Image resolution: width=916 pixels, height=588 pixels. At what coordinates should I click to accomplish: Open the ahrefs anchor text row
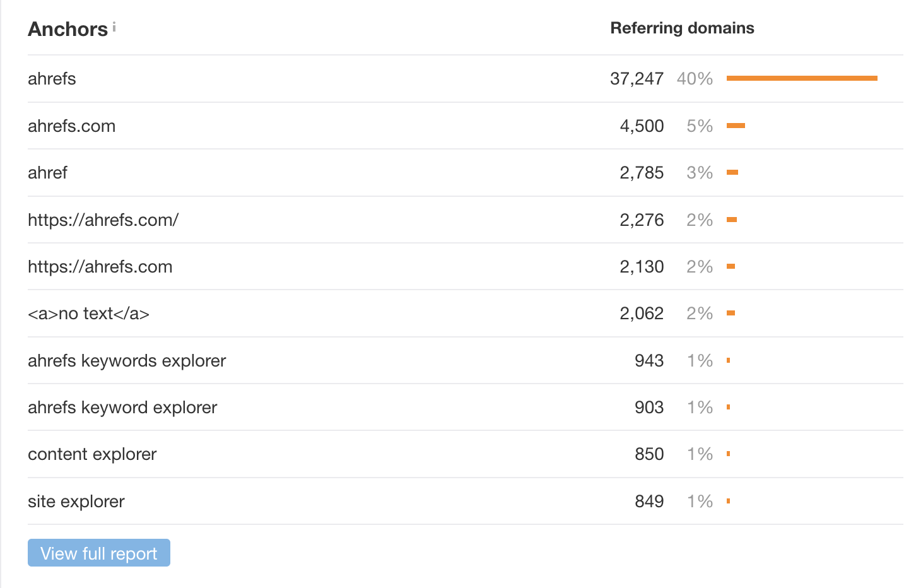(x=51, y=78)
